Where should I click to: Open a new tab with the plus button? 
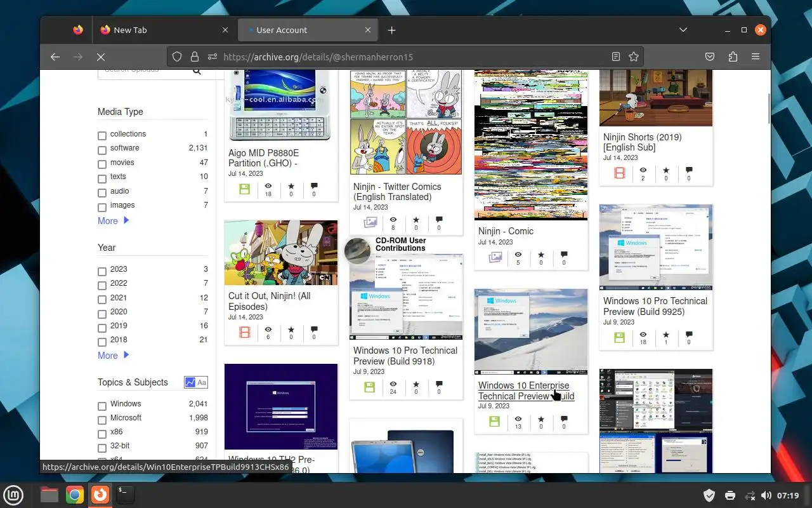pos(391,30)
